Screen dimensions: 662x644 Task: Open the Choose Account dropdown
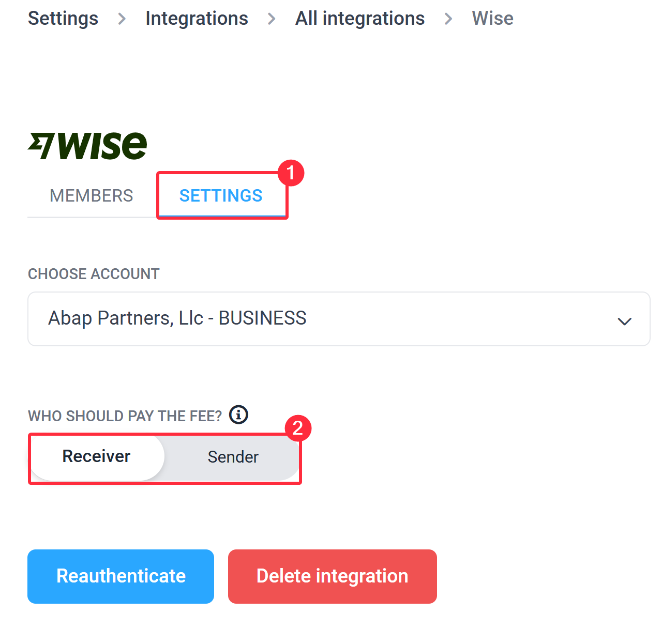[339, 319]
